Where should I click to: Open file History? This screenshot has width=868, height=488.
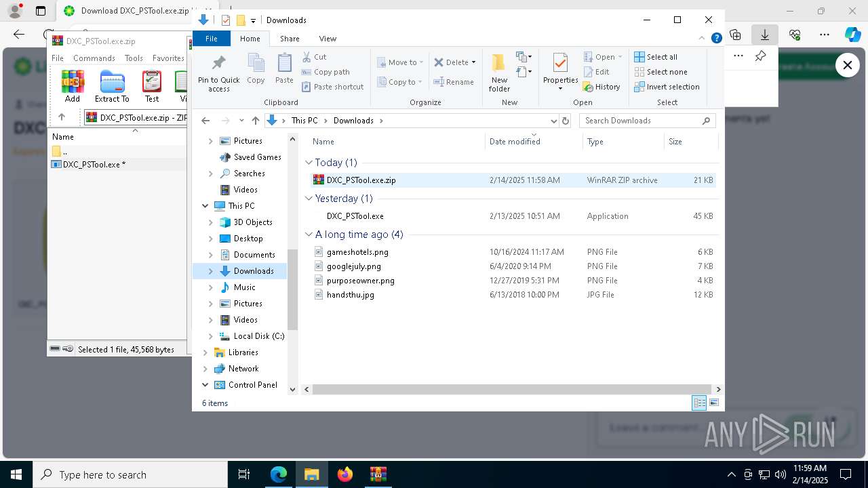point(601,87)
